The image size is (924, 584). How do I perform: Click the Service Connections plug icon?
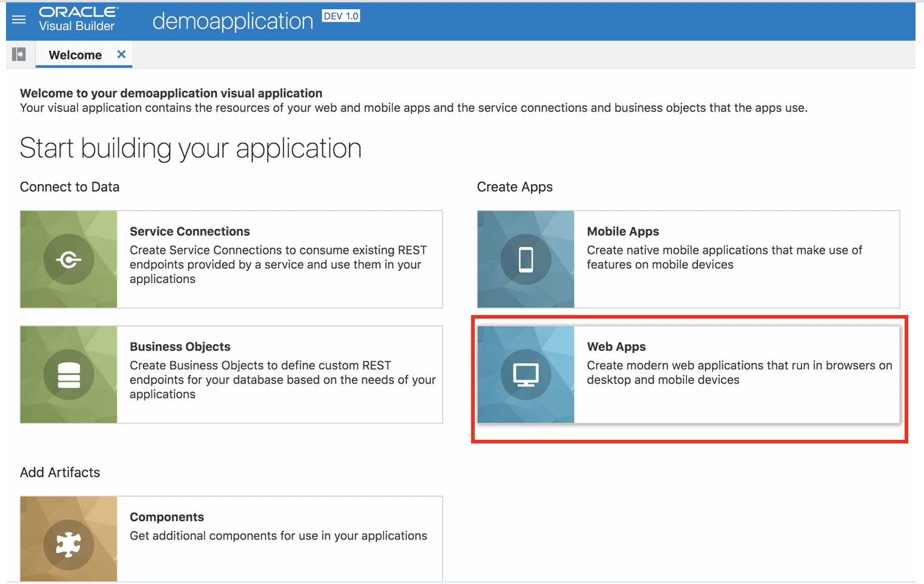pos(68,259)
